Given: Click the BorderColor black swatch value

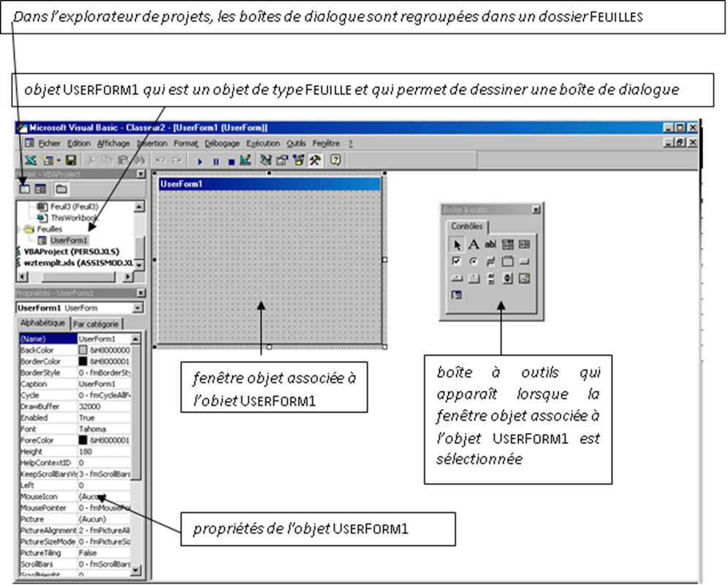Looking at the screenshot, I should coord(83,361).
